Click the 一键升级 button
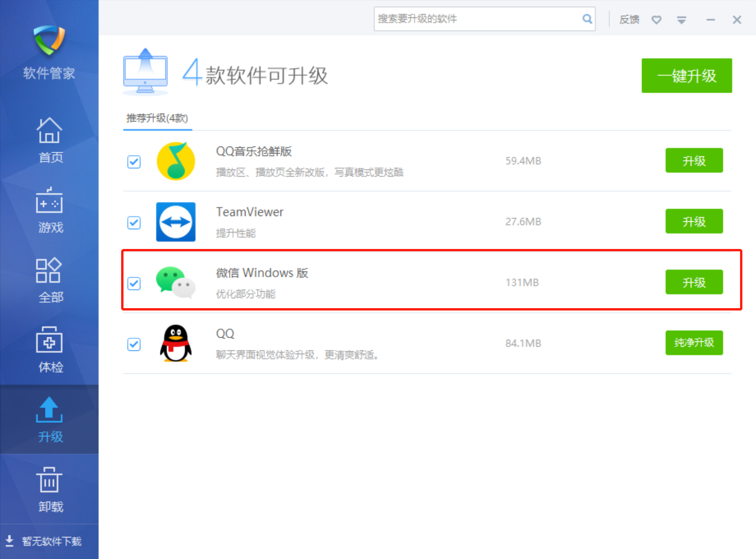 687,76
